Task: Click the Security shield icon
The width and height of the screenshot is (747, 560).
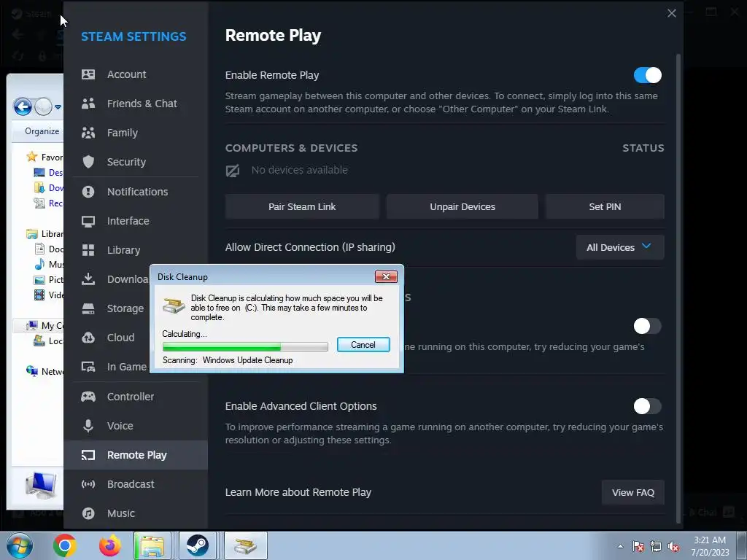Action: click(x=88, y=162)
